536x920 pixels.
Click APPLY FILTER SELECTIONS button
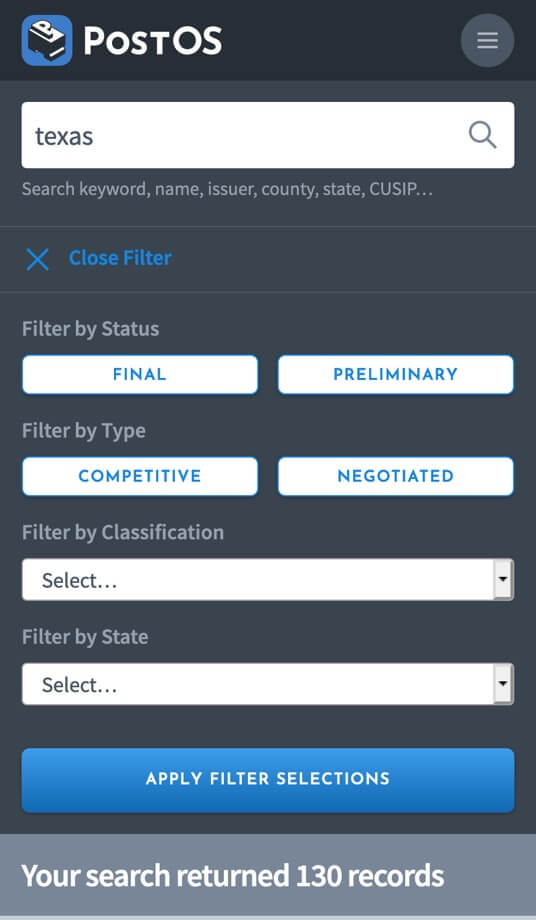268,780
